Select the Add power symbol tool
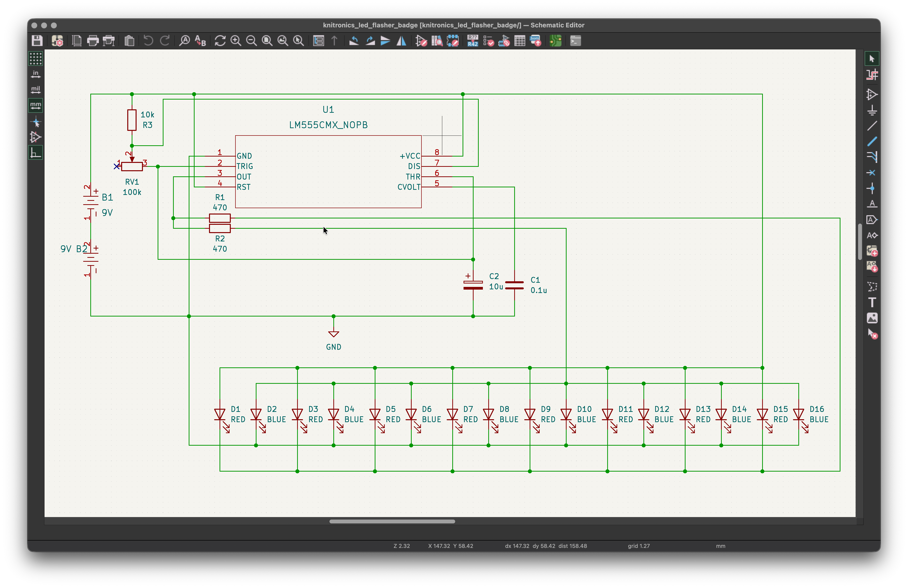 click(x=872, y=110)
